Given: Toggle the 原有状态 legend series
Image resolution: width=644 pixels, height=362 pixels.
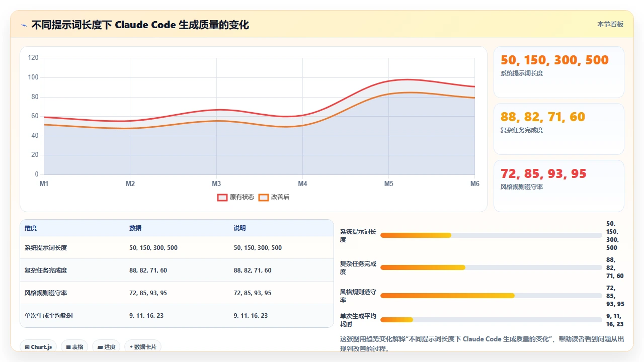Looking at the screenshot, I should tap(235, 197).
